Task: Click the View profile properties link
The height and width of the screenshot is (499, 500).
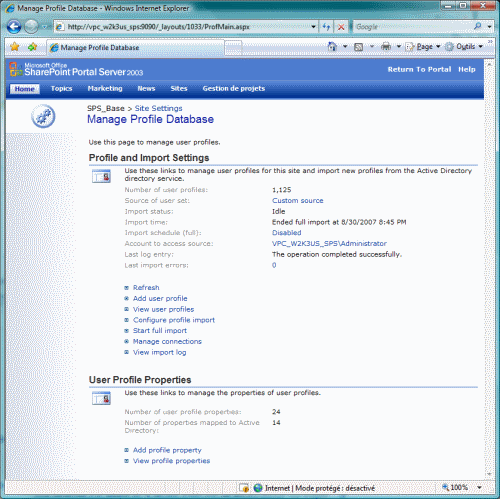Action: pyautogui.click(x=171, y=461)
